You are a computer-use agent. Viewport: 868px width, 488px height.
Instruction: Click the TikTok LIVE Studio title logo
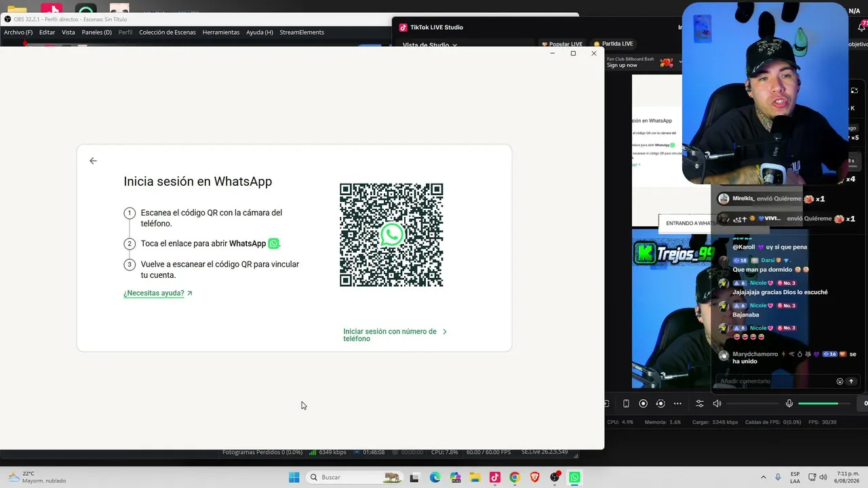click(x=403, y=27)
